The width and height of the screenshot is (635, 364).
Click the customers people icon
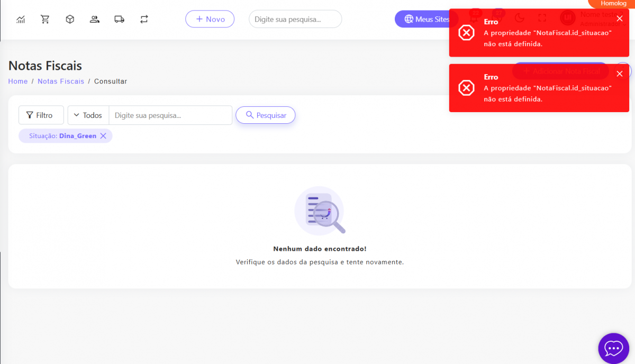95,20
